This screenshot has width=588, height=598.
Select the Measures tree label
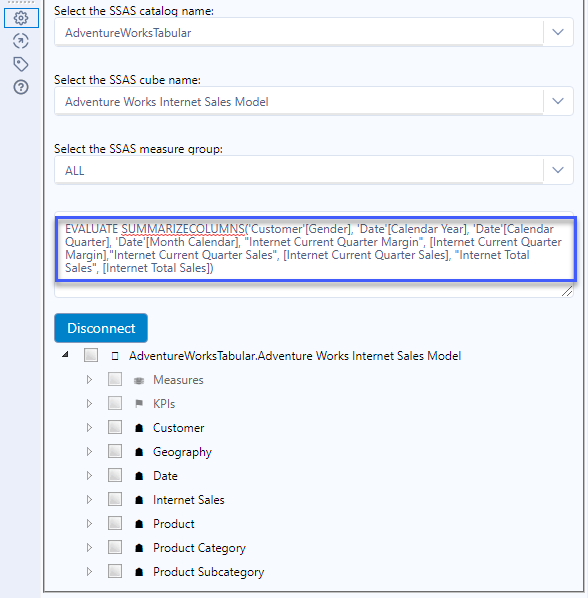coord(178,380)
